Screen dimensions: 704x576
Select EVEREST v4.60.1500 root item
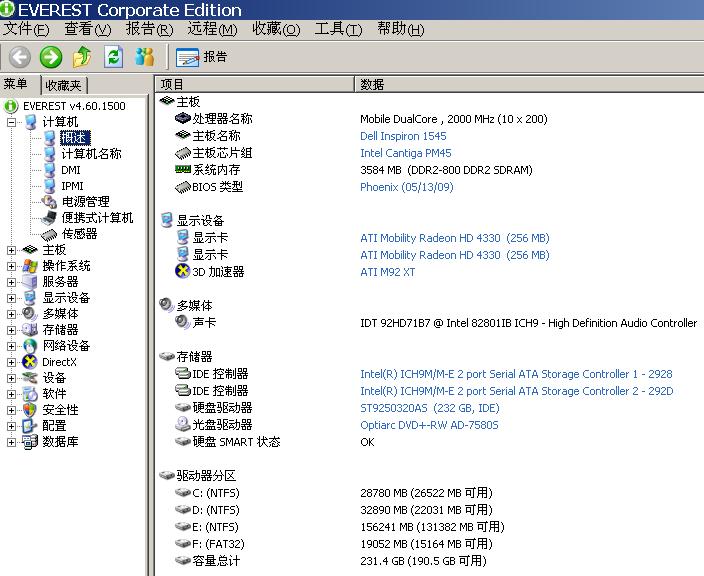[x=74, y=106]
